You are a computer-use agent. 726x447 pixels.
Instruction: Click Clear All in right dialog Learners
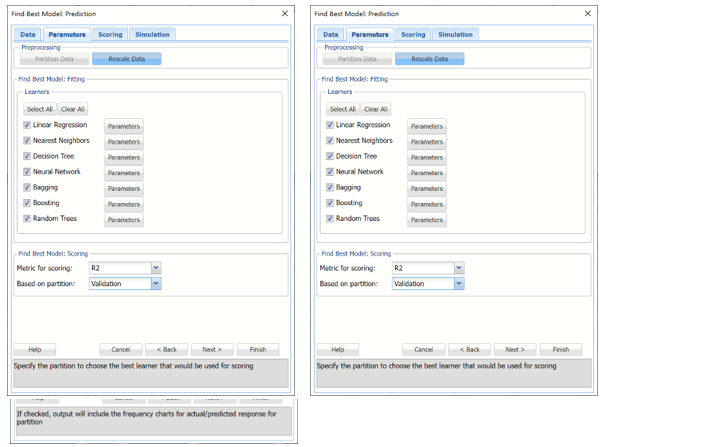point(374,109)
